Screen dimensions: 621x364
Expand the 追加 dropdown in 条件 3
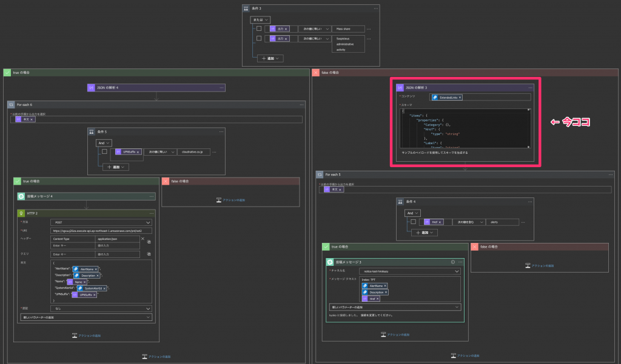tap(270, 59)
